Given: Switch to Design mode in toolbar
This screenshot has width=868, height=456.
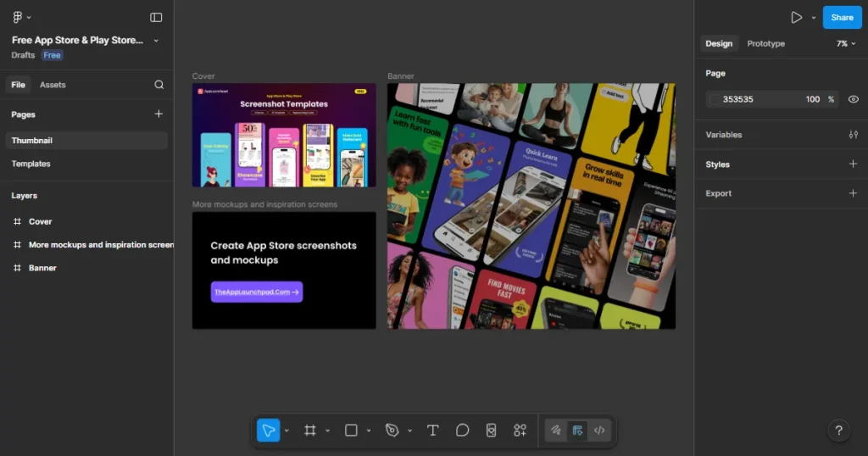Looking at the screenshot, I should click(577, 430).
